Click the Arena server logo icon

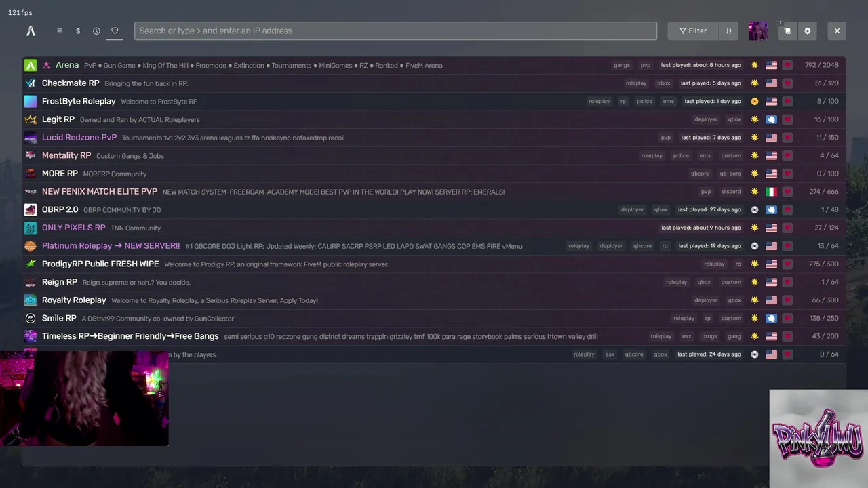(x=31, y=65)
